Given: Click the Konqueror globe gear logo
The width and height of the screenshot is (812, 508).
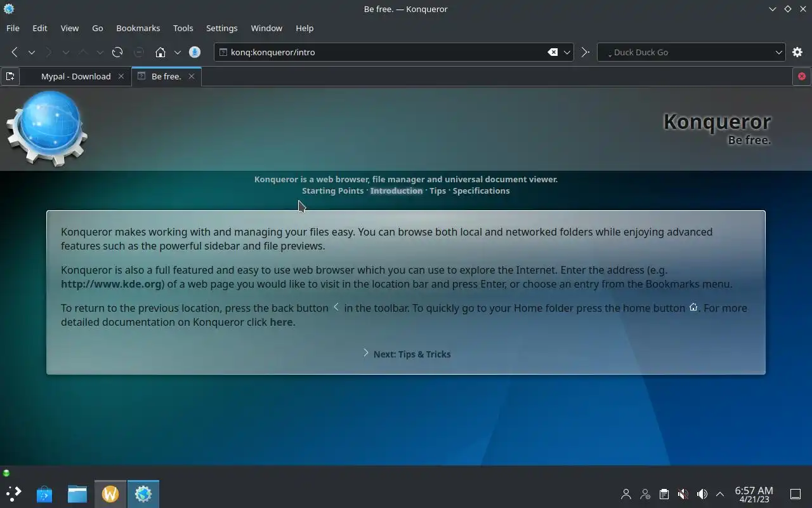Looking at the screenshot, I should click(x=47, y=129).
